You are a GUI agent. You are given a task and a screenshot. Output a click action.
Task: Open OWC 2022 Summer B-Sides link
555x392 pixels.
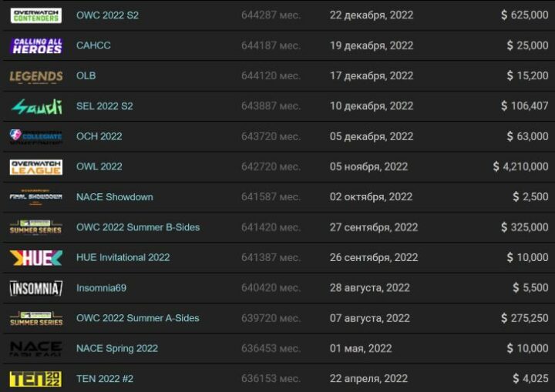138,227
